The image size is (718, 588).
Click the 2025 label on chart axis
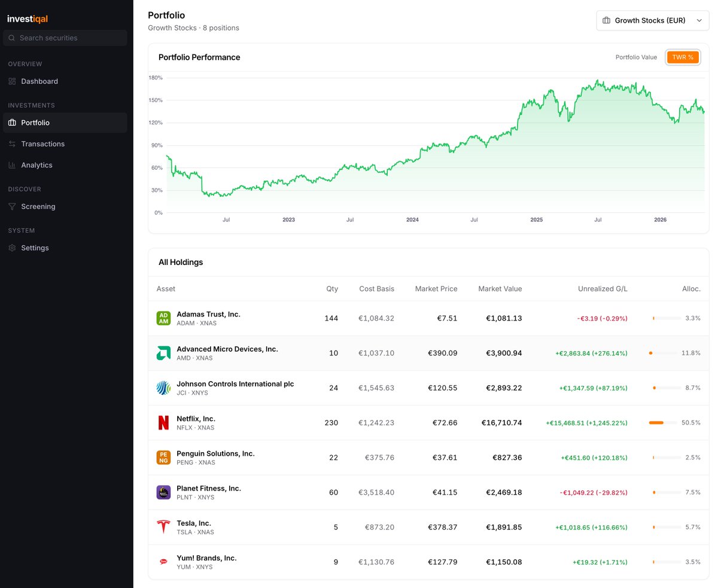pyautogui.click(x=536, y=220)
